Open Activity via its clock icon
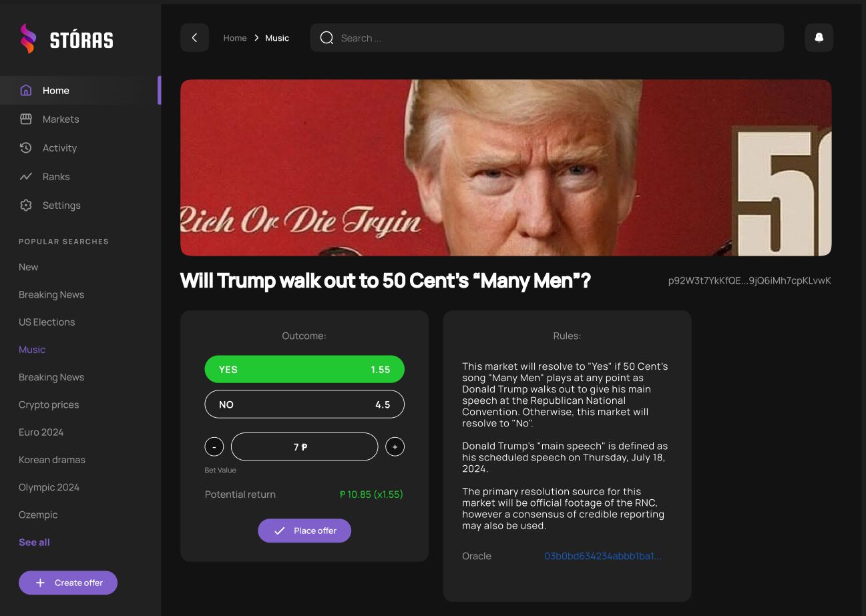This screenshot has width=866, height=616. (x=26, y=147)
